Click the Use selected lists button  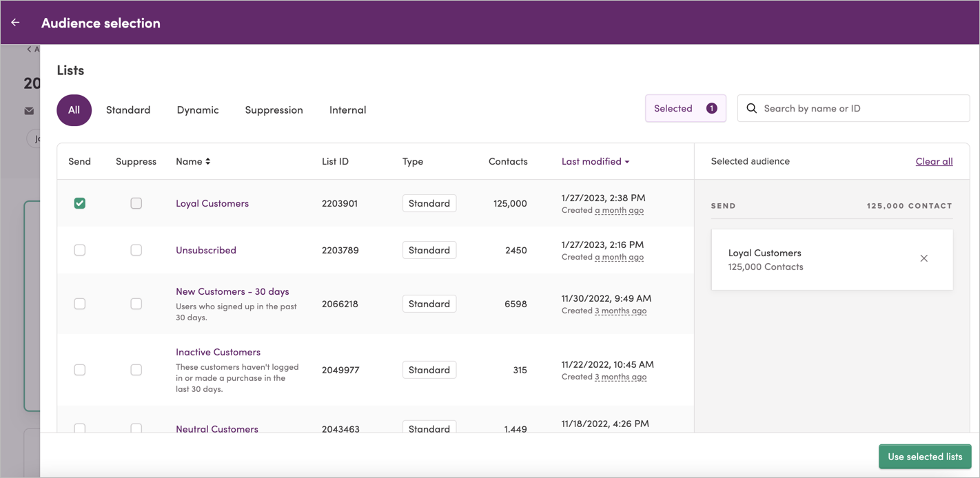[925, 456]
